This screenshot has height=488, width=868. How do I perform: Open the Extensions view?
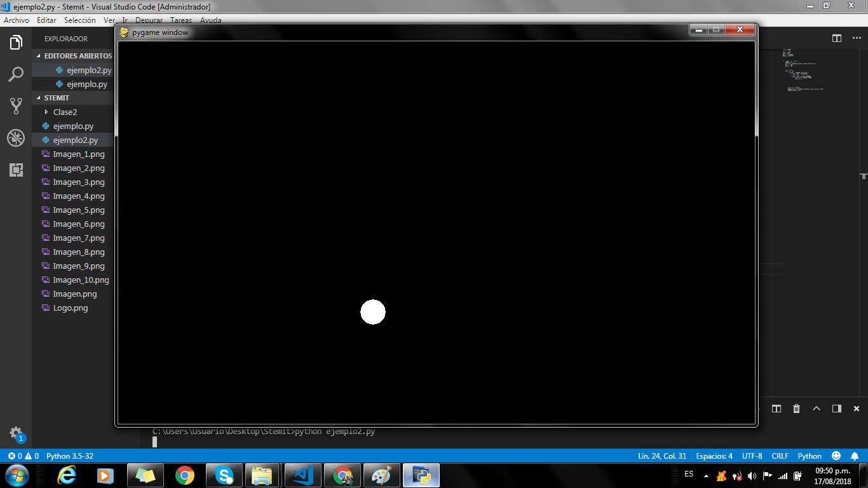16,170
